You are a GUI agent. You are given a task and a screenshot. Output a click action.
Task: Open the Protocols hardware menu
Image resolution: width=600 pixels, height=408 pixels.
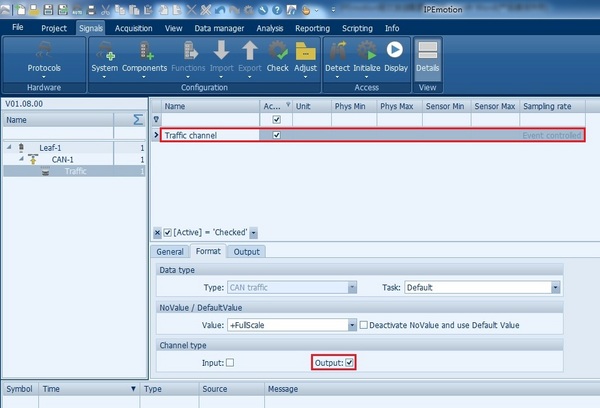click(x=44, y=59)
